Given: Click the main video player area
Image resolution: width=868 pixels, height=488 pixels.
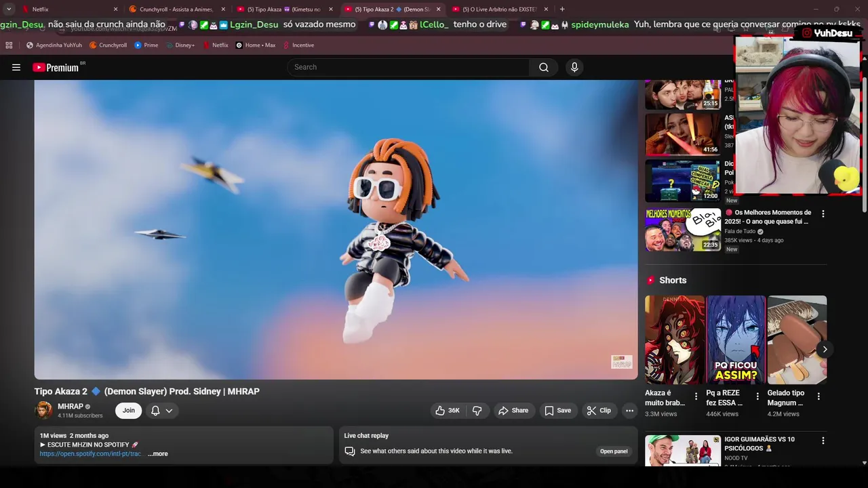Looking at the screenshot, I should coord(336,230).
